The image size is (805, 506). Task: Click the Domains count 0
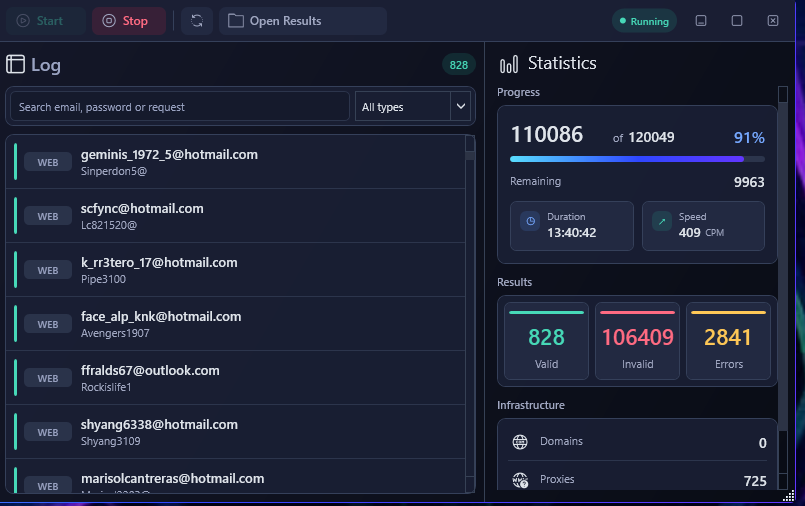[x=762, y=443]
